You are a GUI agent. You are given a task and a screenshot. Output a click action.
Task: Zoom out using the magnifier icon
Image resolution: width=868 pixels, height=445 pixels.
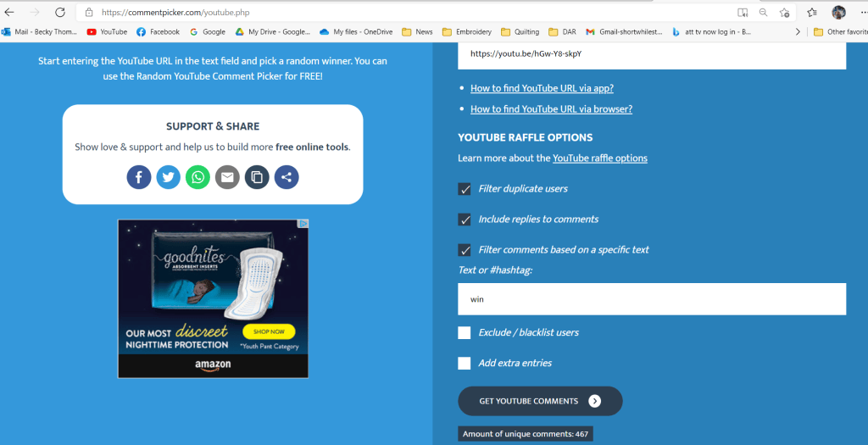[764, 12]
